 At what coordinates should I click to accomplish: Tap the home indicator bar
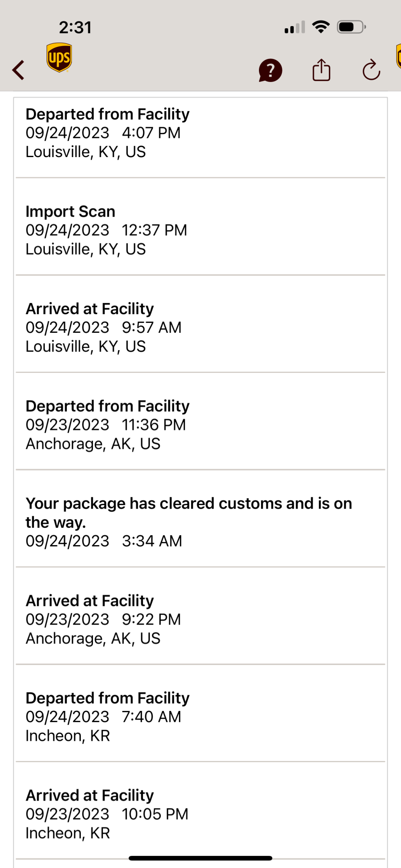[x=200, y=858]
